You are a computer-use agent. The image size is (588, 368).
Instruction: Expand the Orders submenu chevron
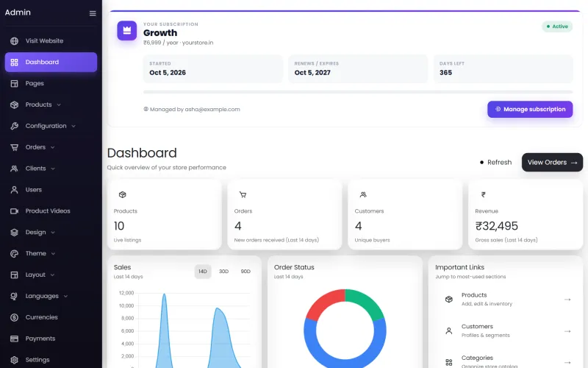point(52,147)
